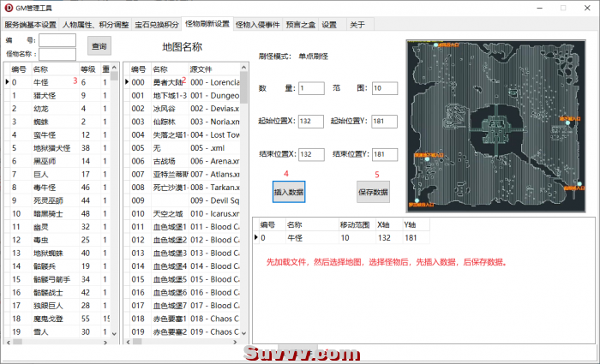Select map row 004 失落之塔

[182, 135]
